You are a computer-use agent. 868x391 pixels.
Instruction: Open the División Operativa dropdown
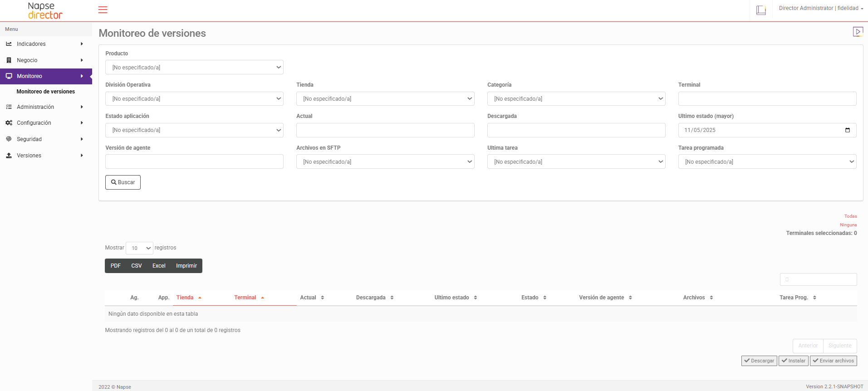coord(194,99)
